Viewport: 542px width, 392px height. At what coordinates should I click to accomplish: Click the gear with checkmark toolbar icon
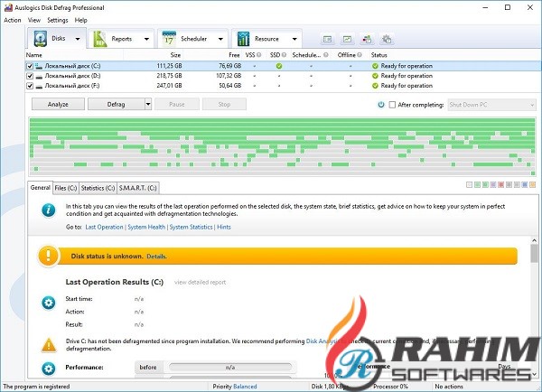coord(387,39)
